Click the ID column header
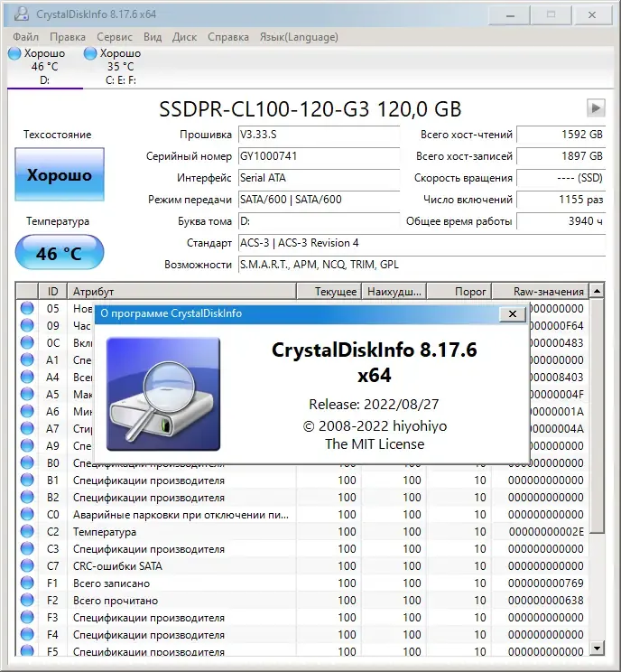The height and width of the screenshot is (672, 621). tap(52, 292)
